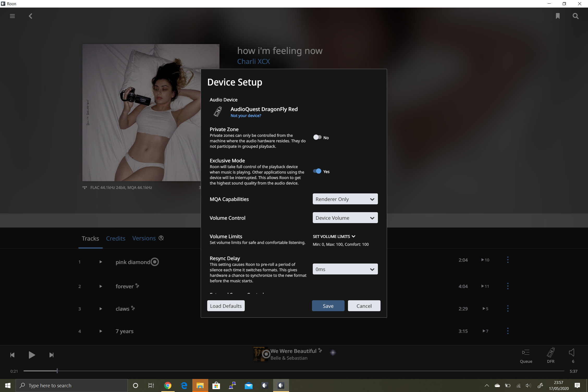Open search with the magnifier icon
Image resolution: width=588 pixels, height=392 pixels.
(x=575, y=16)
